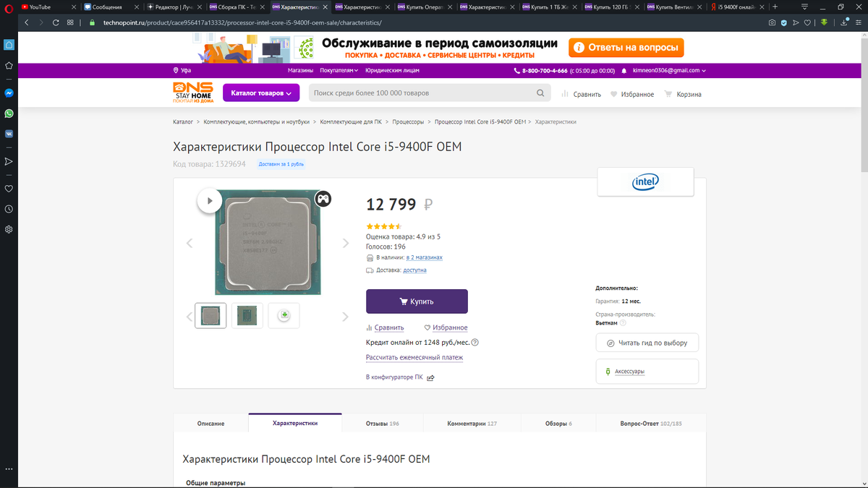Switch to Сборка ПК browser tab
Viewport: 868px width, 488px height.
pos(237,7)
